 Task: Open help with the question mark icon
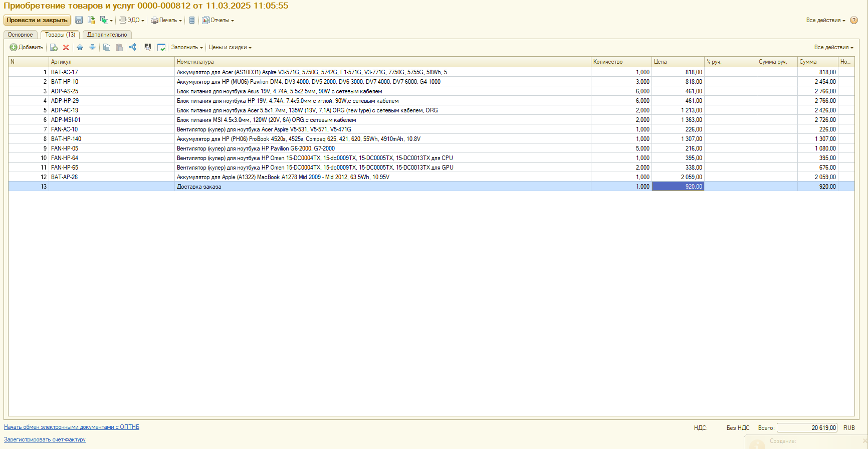[x=854, y=20]
